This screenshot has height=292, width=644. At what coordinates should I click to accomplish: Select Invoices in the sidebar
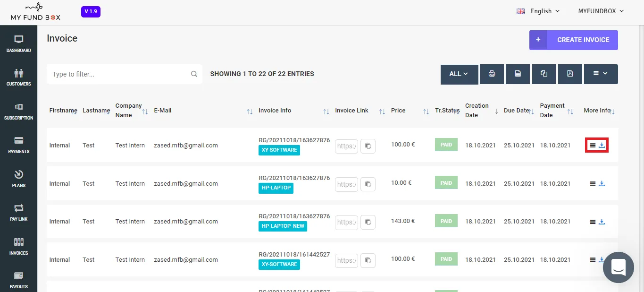[19, 247]
